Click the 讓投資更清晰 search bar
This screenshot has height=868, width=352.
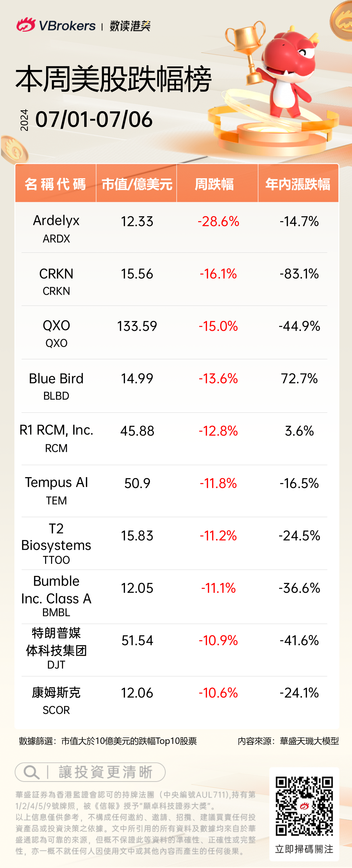(x=90, y=772)
